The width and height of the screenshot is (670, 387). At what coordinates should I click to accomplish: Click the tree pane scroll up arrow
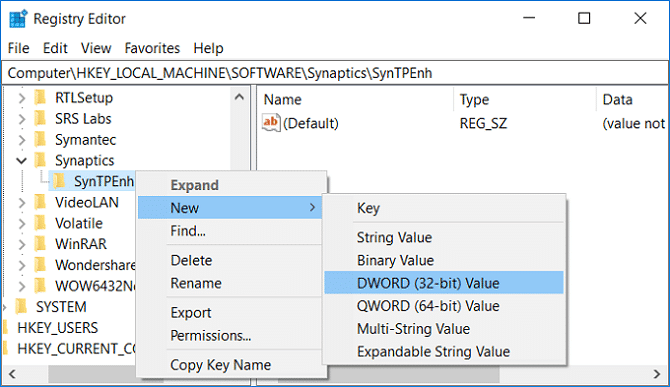click(239, 97)
